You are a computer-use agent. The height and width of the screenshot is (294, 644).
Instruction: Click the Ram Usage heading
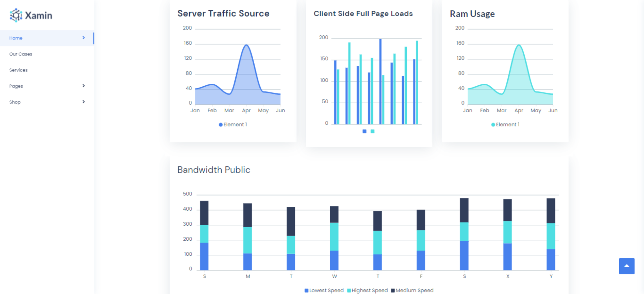[472, 14]
